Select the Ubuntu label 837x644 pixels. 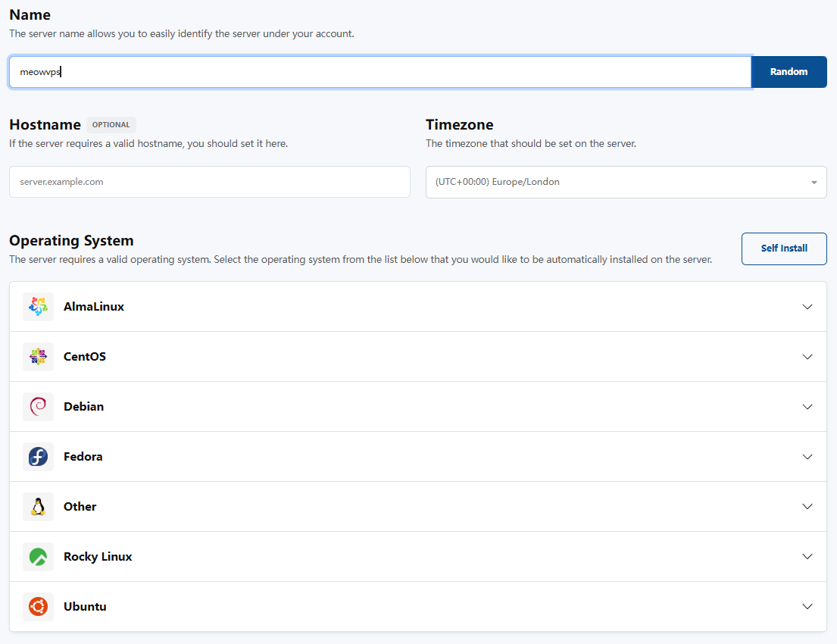[x=85, y=607]
